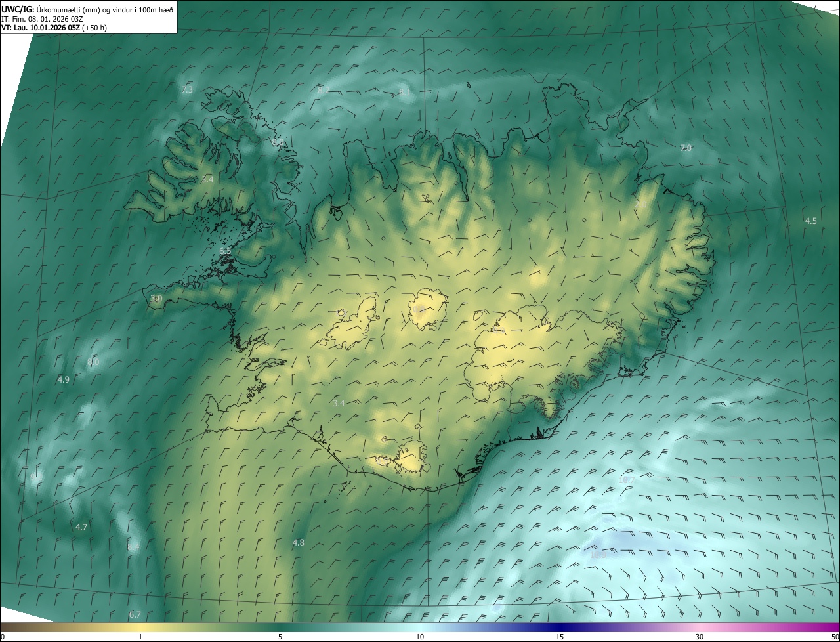This screenshot has width=840, height=642.
Task: Click the 10.7 value off southeast coast
Action: pos(627,480)
